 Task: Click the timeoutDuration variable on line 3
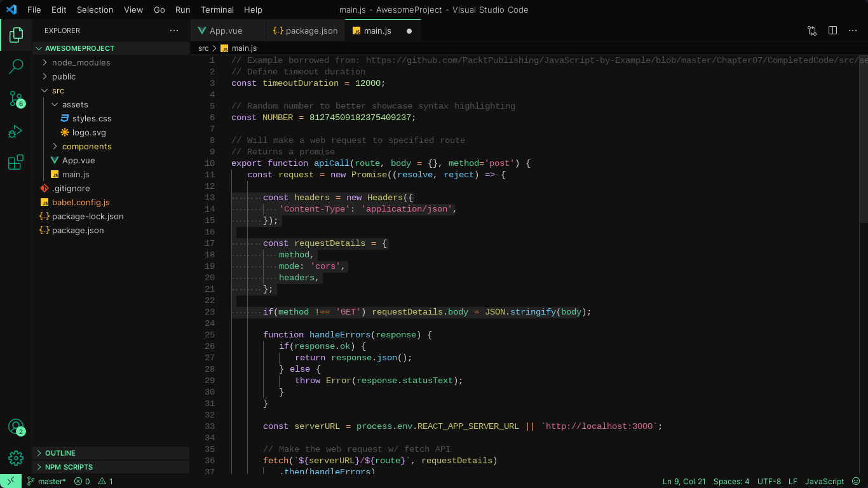pos(301,83)
